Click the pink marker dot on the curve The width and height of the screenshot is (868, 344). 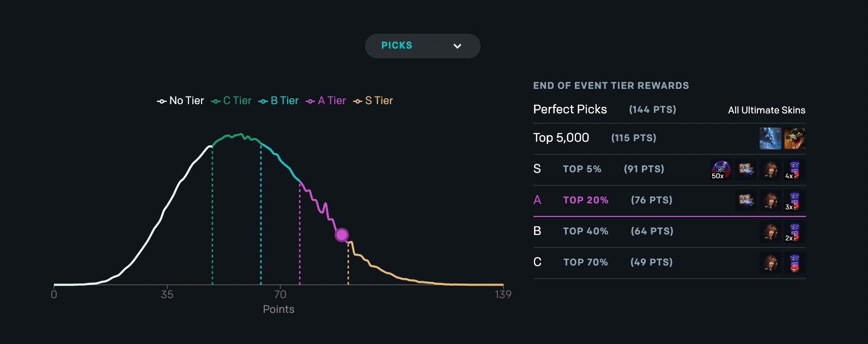[x=342, y=234]
